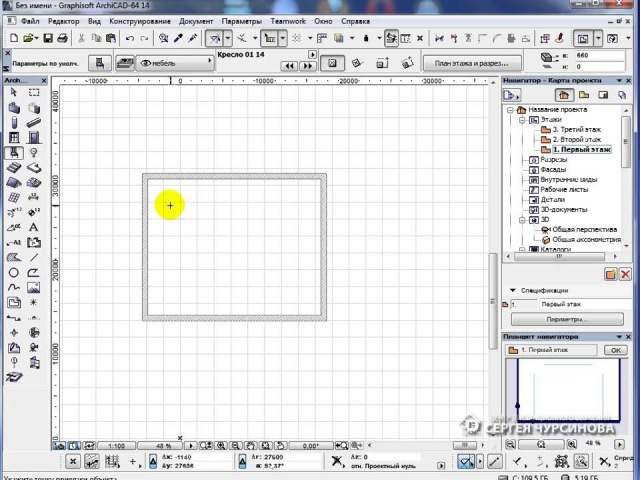Click the Undo arrow icon

click(x=130, y=38)
